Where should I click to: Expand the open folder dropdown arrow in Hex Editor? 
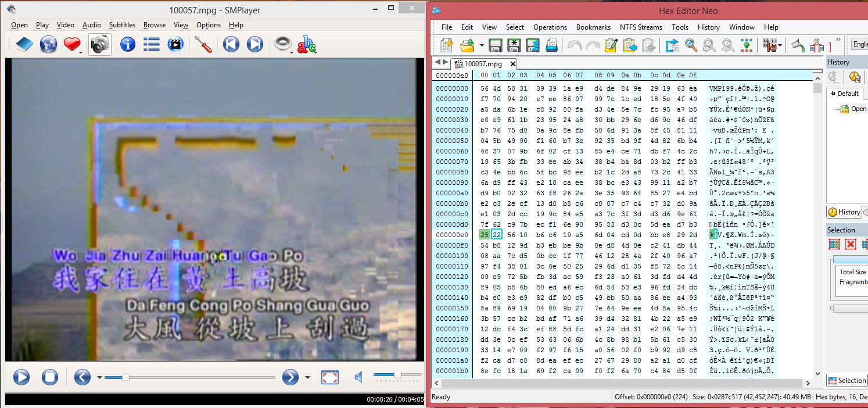pos(482,45)
